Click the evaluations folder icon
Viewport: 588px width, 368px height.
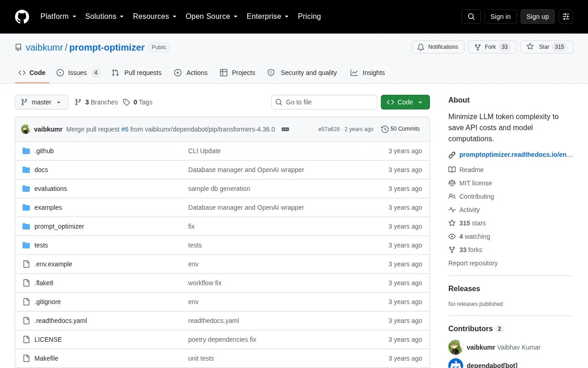(26, 189)
